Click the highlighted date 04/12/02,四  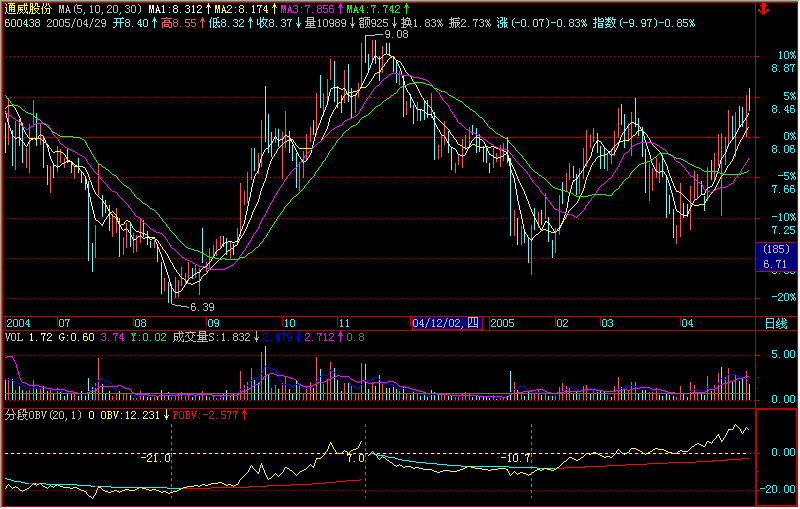click(446, 323)
